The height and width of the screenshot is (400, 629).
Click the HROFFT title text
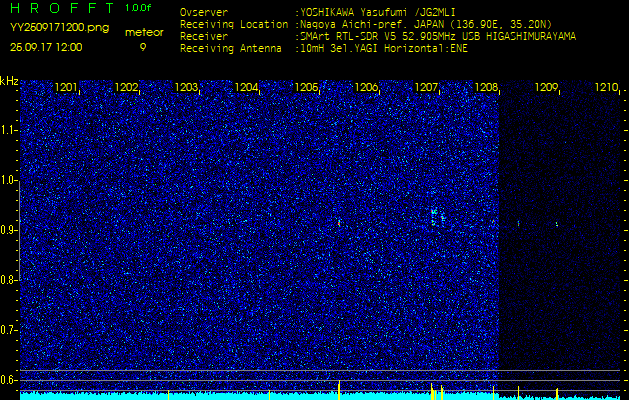pos(63,8)
